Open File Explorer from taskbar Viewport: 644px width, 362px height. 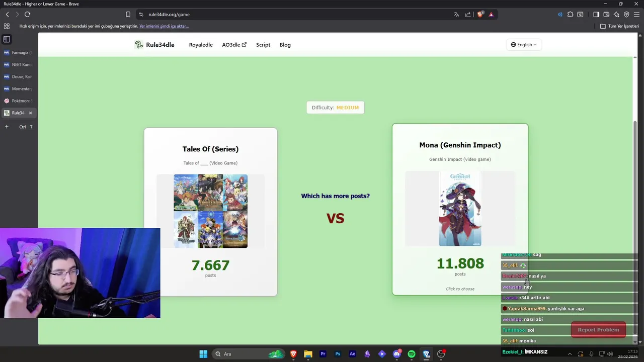(x=308, y=354)
